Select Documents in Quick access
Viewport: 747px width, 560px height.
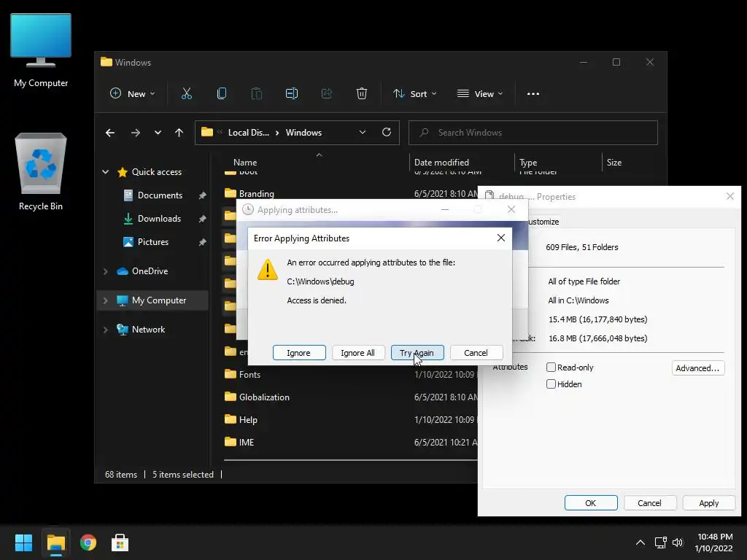[x=160, y=195]
